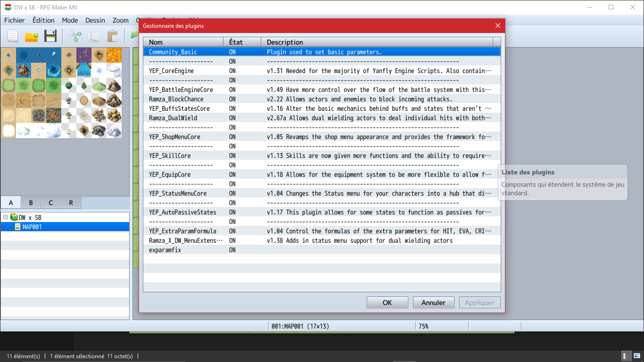This screenshot has width=644, height=362.
Task: Click the RPG Maker MV title bar icon
Action: coord(8,7)
